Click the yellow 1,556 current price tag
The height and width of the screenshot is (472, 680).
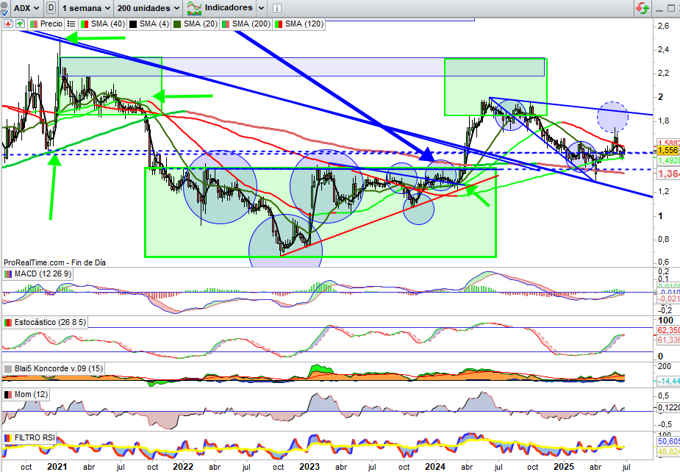[x=668, y=150]
